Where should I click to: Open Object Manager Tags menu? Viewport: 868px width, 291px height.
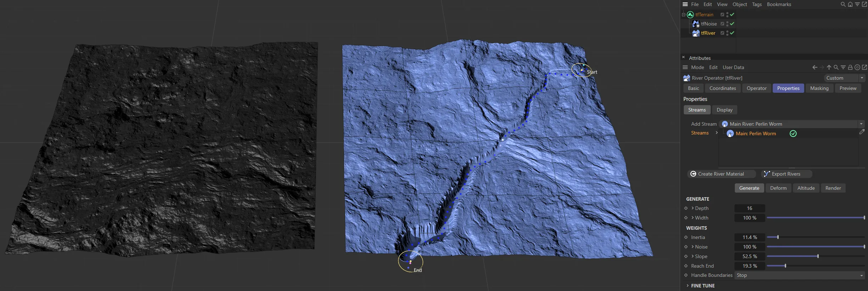(x=757, y=4)
